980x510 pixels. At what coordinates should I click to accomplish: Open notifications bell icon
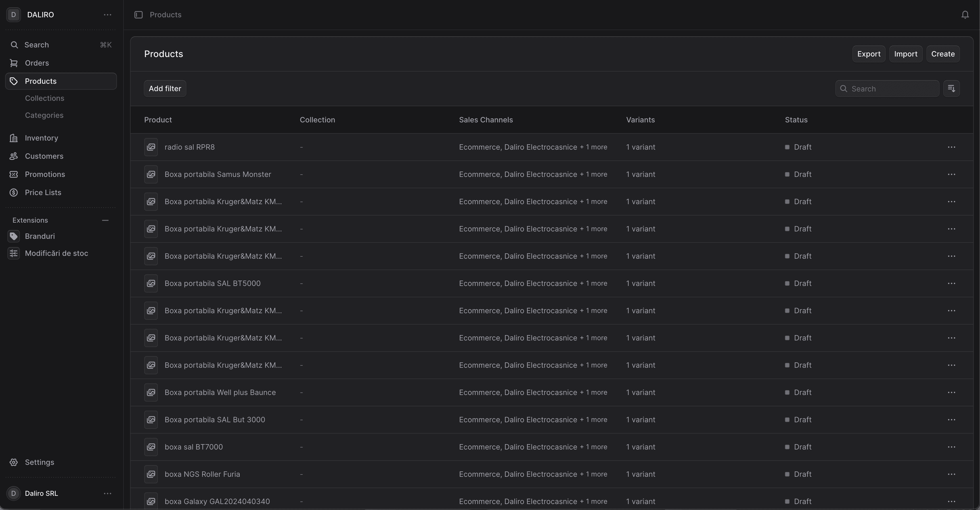tap(965, 15)
